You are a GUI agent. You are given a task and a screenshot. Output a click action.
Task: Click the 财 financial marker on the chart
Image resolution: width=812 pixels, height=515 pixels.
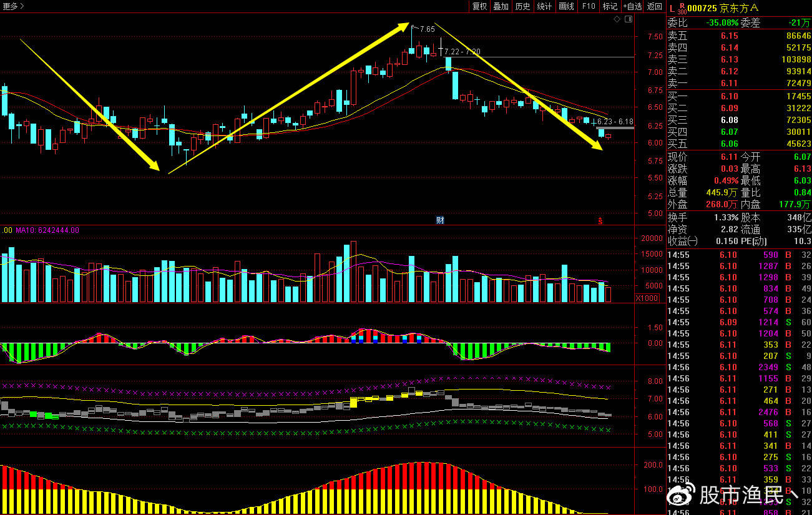pos(440,220)
